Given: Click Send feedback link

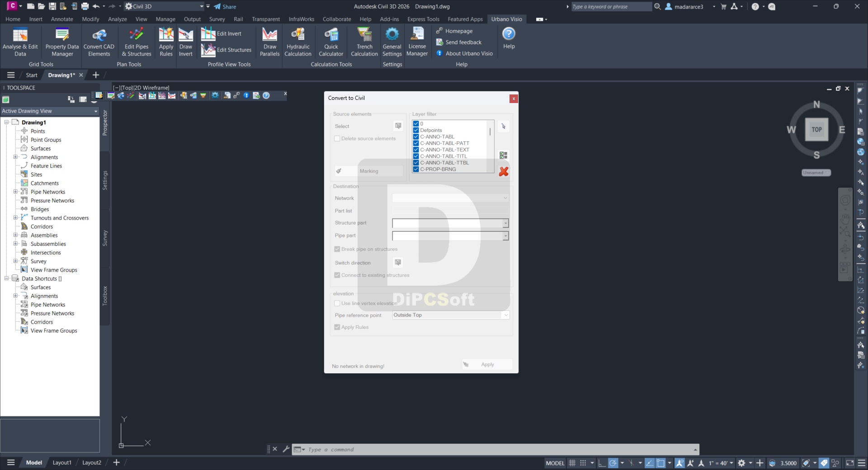Looking at the screenshot, I should (459, 42).
